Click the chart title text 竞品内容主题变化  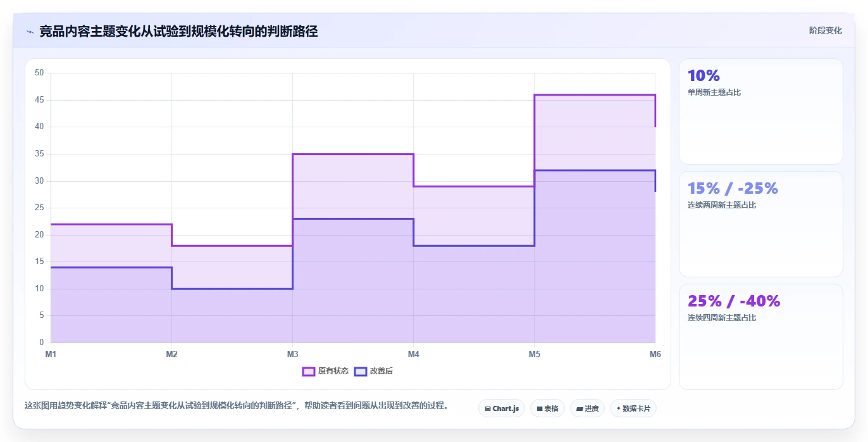coord(89,31)
